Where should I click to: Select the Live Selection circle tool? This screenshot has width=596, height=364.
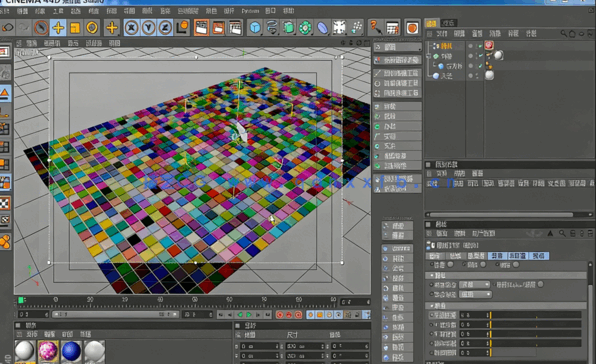tap(41, 28)
